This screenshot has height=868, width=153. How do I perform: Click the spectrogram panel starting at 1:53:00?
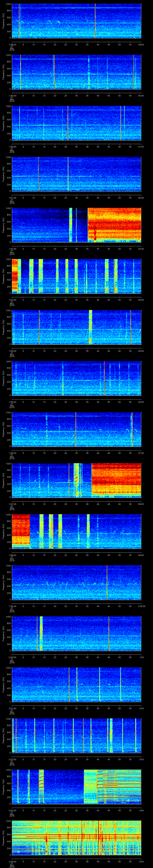pyautogui.click(x=77, y=276)
